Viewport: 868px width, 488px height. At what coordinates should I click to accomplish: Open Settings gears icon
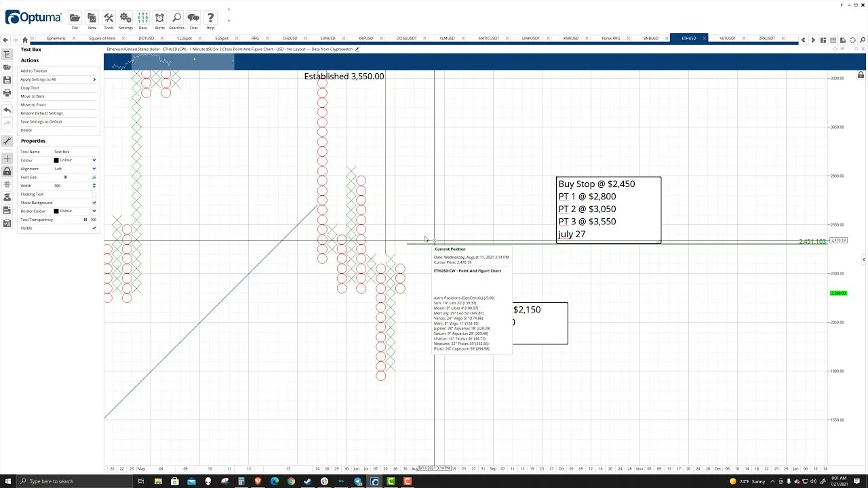coord(125,18)
